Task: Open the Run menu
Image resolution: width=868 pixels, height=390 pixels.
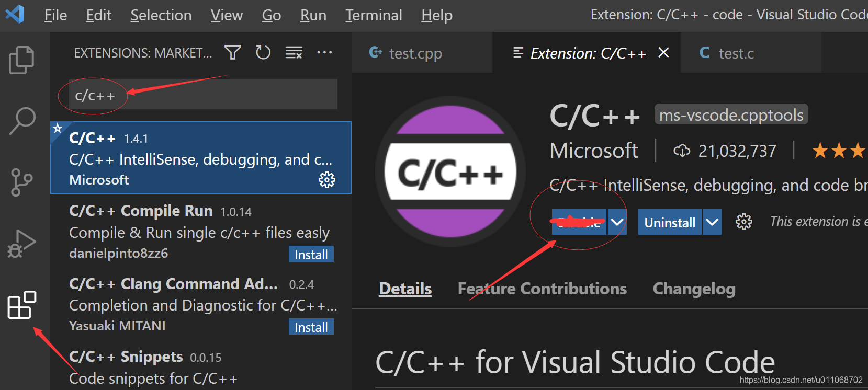Action: coord(313,15)
